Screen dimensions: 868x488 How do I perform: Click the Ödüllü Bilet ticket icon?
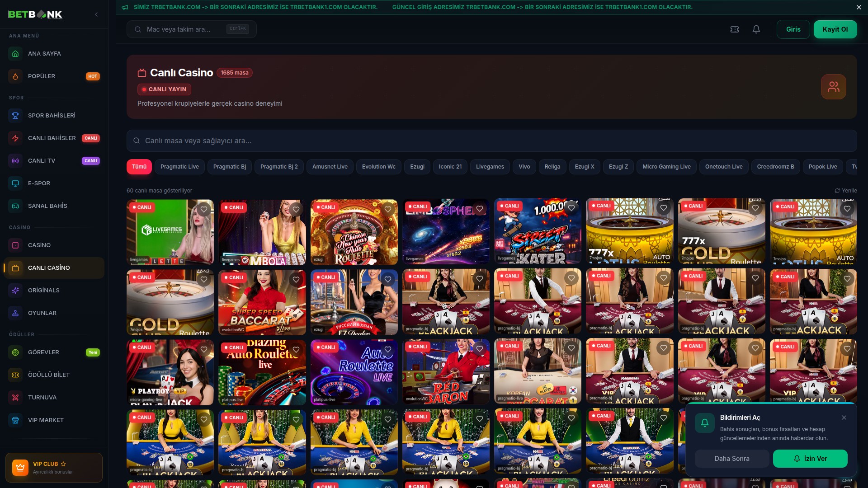(x=15, y=375)
